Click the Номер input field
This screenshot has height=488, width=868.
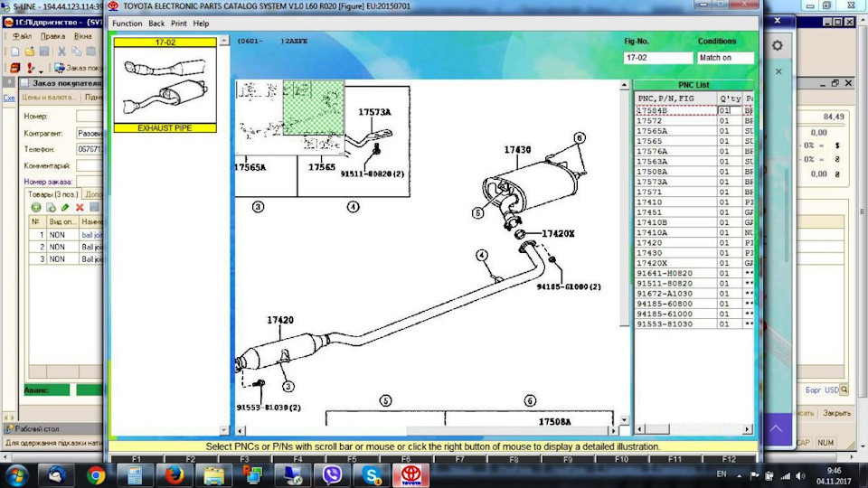(x=90, y=117)
